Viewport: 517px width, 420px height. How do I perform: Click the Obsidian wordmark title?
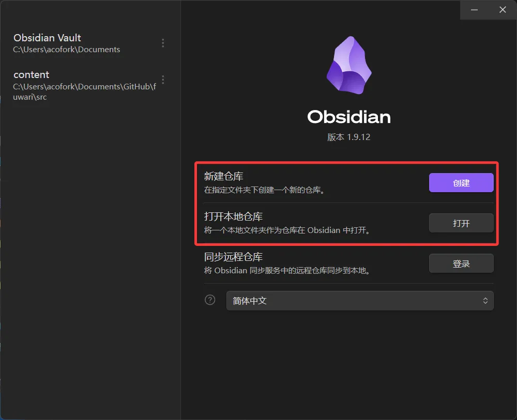click(349, 117)
